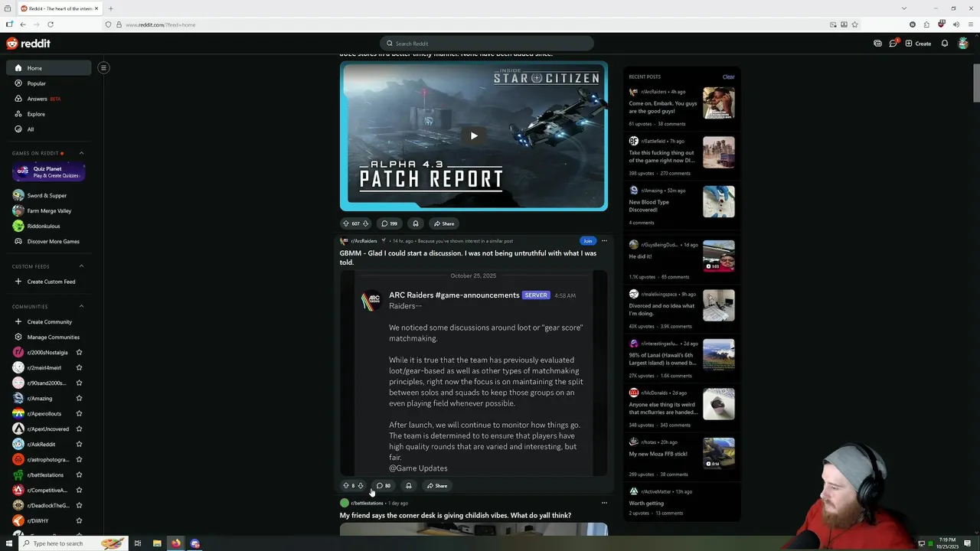Viewport: 980px width, 551px height.
Task: Open File Explorer from the taskbar
Action: 157,543
